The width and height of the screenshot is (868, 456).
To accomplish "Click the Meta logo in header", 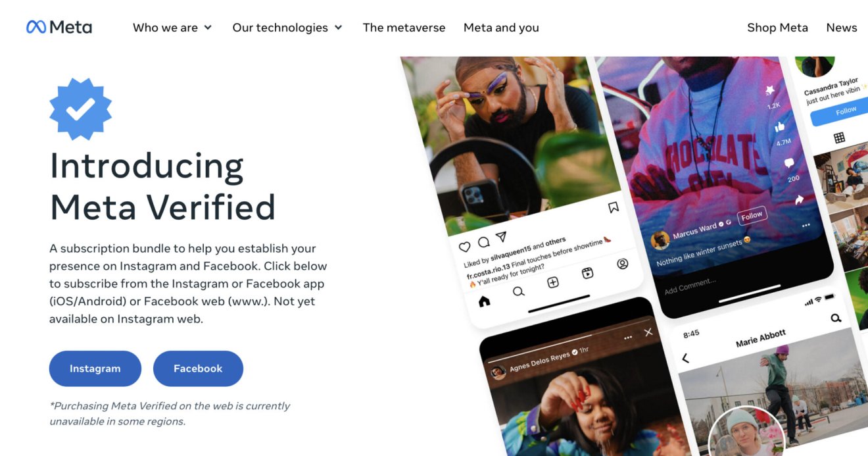I will click(x=59, y=27).
